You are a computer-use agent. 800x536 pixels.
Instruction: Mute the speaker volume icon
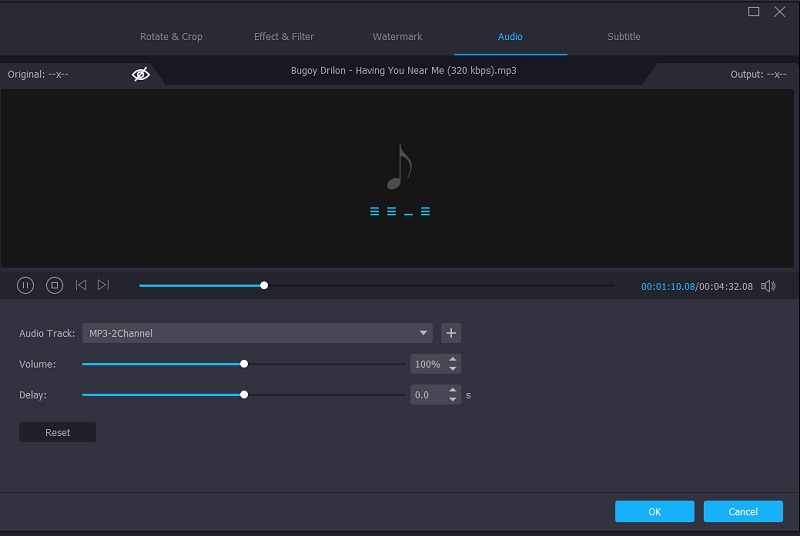768,286
